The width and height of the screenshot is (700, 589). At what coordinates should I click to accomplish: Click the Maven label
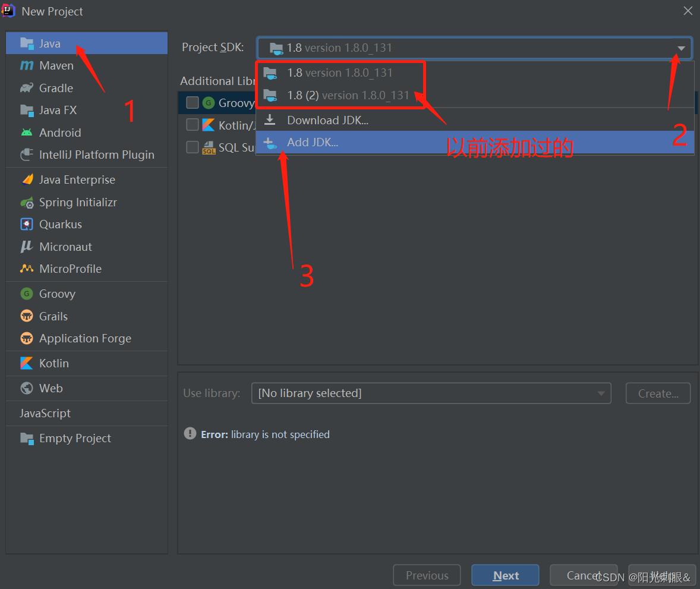tap(56, 65)
